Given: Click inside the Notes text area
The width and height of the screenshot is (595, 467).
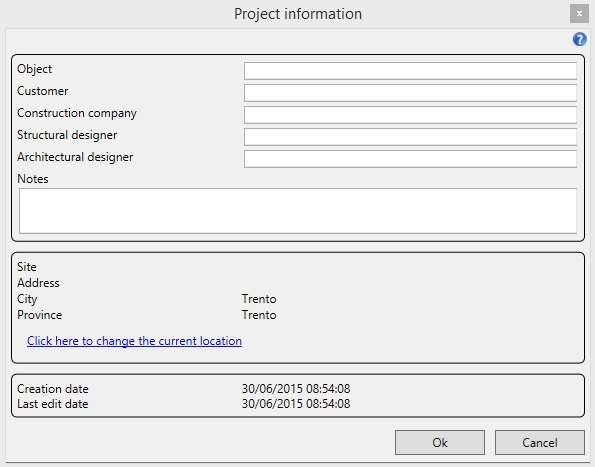Looking at the screenshot, I should [298, 211].
